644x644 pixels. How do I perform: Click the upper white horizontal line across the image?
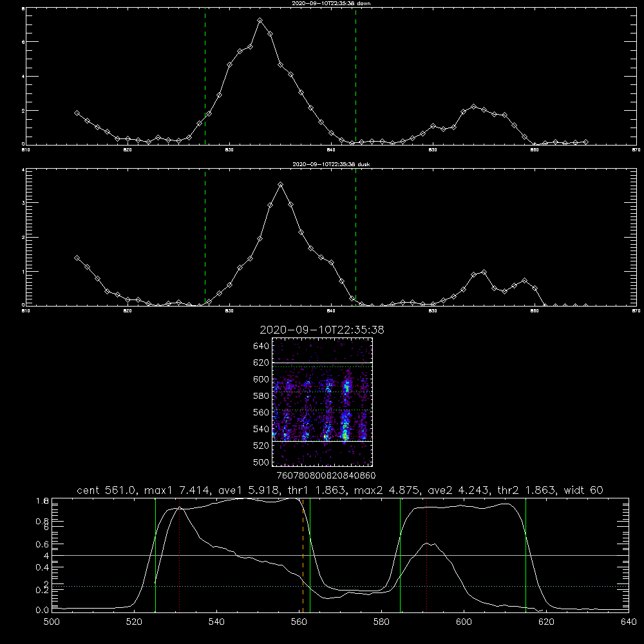[x=322, y=363]
